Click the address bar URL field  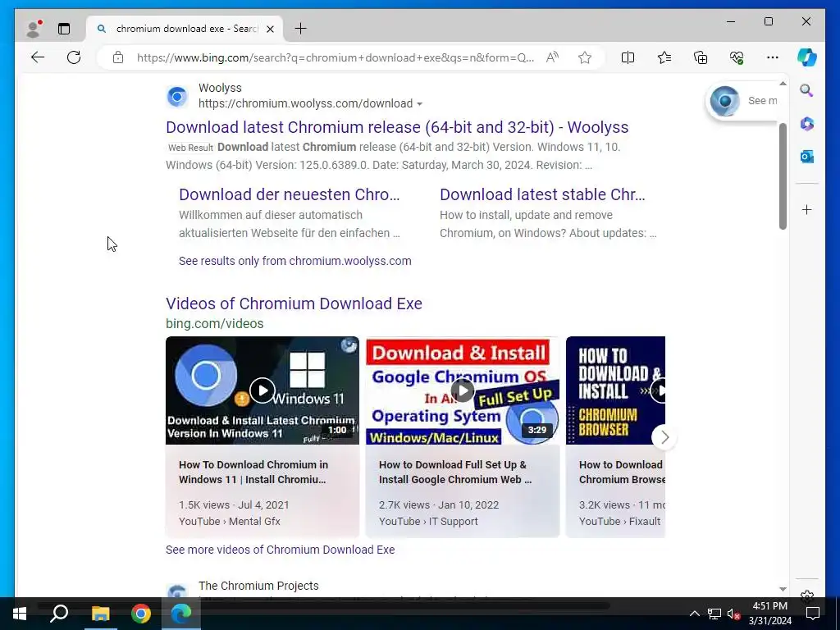point(336,57)
